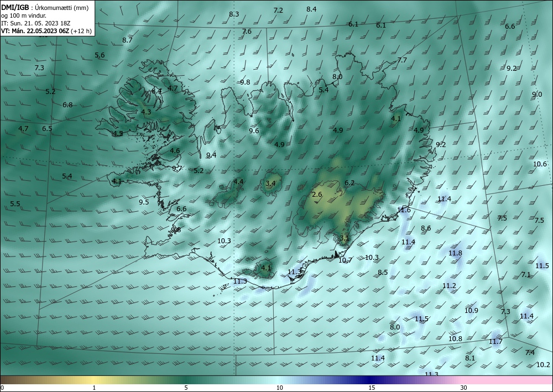Click the map value '6.2'
This screenshot has width=553, height=392.
pyautogui.click(x=349, y=182)
